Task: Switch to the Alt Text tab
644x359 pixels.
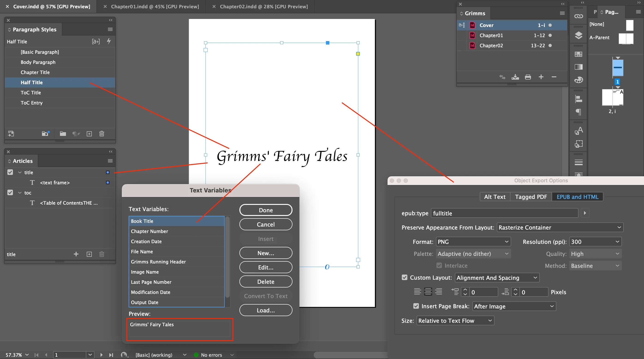Action: tap(495, 197)
